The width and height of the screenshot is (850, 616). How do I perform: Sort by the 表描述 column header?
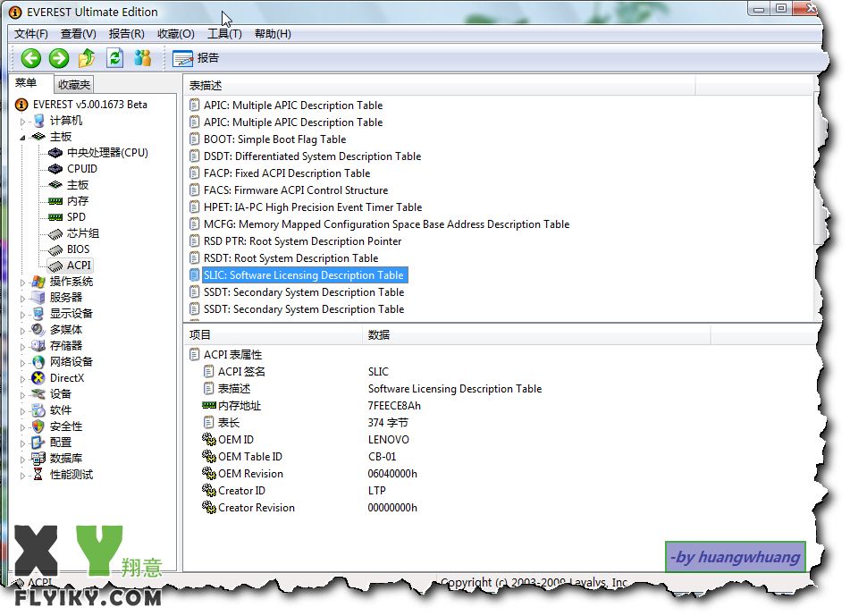[440, 86]
